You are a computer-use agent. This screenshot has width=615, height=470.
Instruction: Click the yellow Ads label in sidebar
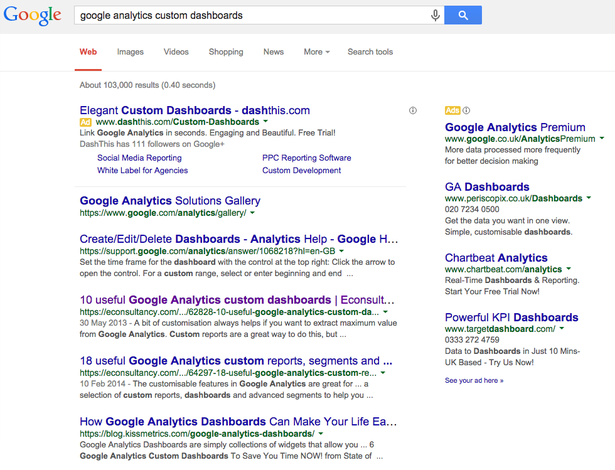click(452, 111)
